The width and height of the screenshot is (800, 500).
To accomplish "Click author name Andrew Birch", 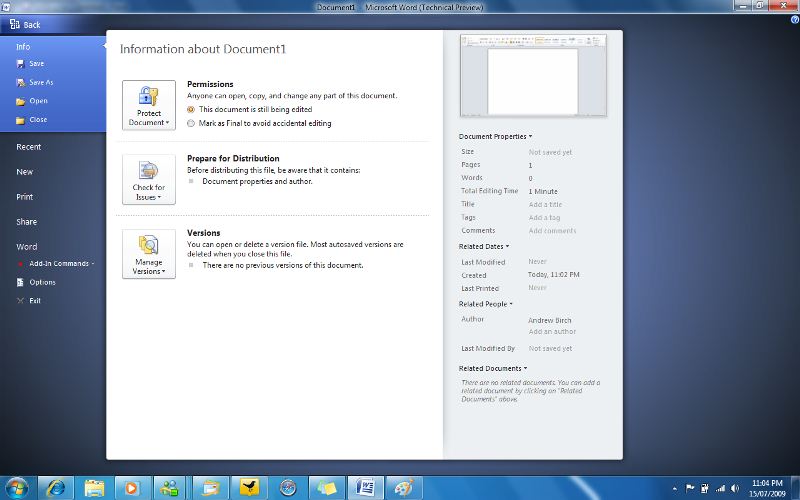I will point(549,320).
